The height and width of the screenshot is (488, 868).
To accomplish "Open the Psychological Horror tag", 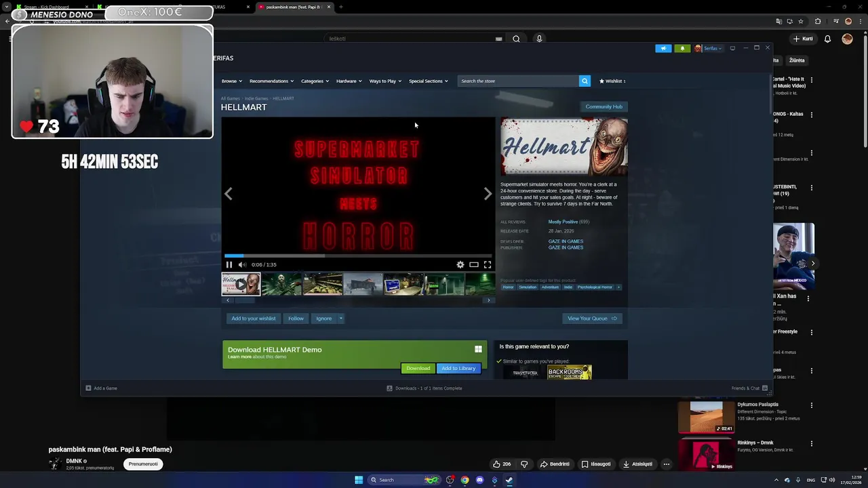I will (x=595, y=287).
